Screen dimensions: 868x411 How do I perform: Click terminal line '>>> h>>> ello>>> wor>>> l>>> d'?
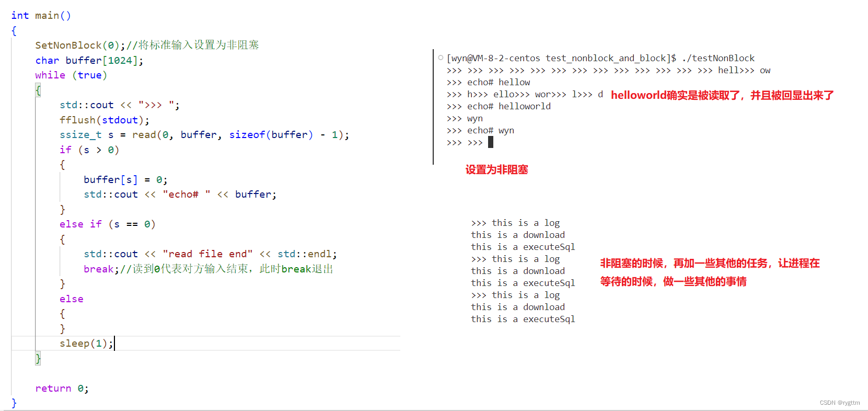pyautogui.click(x=525, y=95)
